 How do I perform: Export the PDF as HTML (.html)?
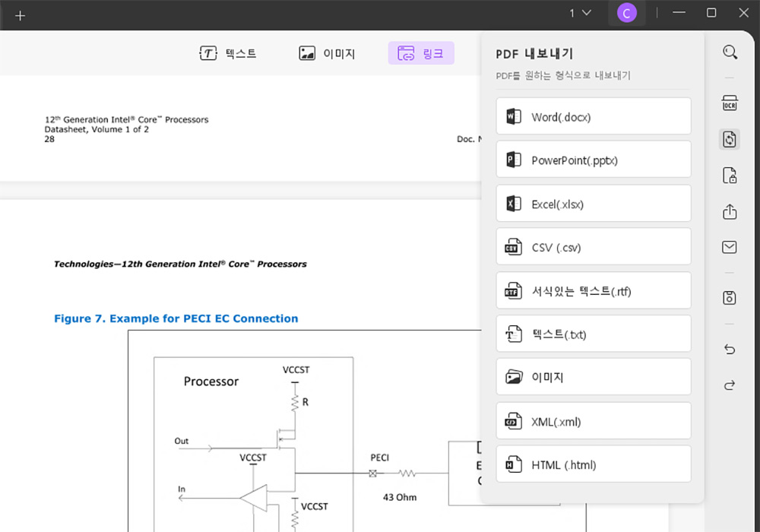(x=594, y=464)
